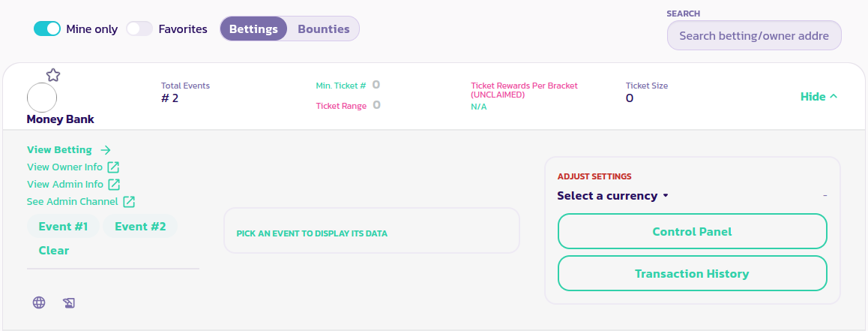Viewport: 868px width, 331px height.
Task: Click external link icon next to View Admin Info
Action: (x=114, y=185)
